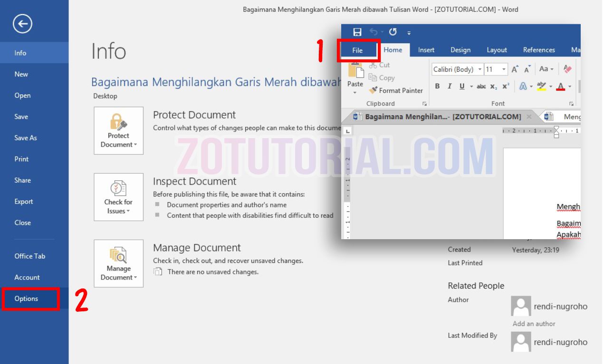Select Save in backstage menu
Image resolution: width=604 pixels, height=364 pixels.
click(x=34, y=116)
